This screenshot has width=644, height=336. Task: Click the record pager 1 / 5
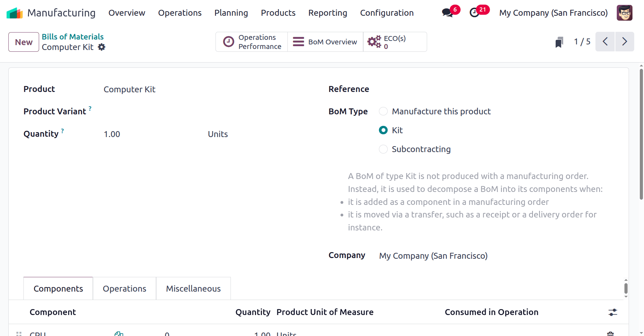click(x=582, y=42)
